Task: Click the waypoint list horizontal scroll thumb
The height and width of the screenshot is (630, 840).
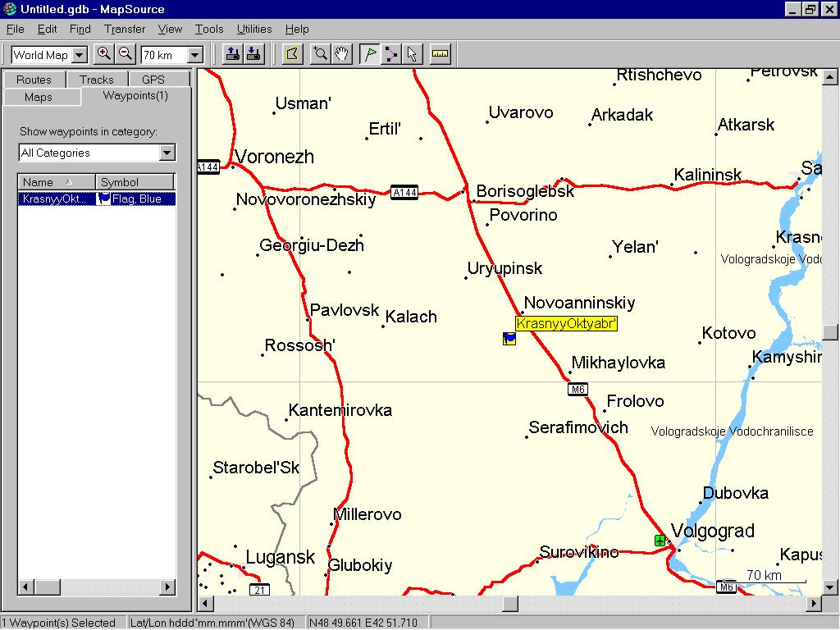Action: (47, 587)
